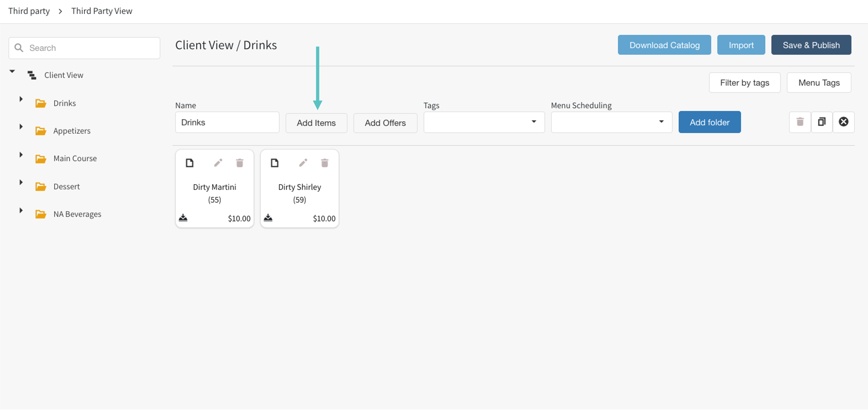The height and width of the screenshot is (410, 868).
Task: Click edit pencil on Dirty Martini card
Action: click(x=218, y=163)
